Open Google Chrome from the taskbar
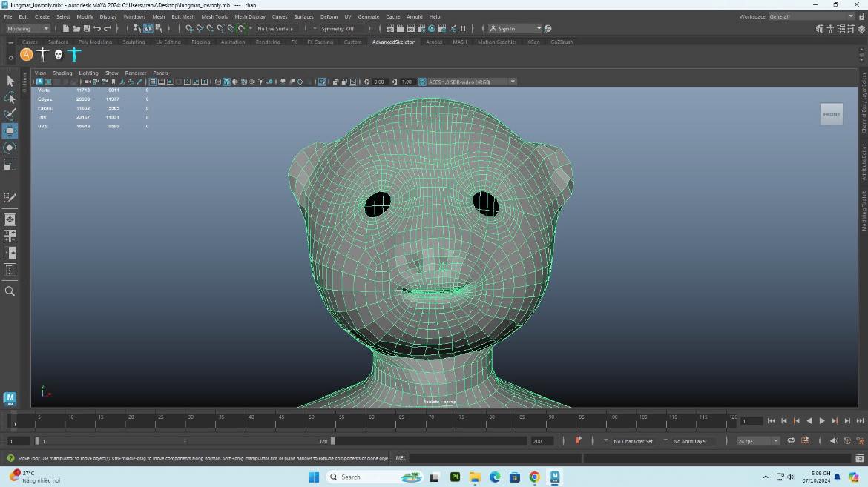868x487 pixels. (535, 477)
